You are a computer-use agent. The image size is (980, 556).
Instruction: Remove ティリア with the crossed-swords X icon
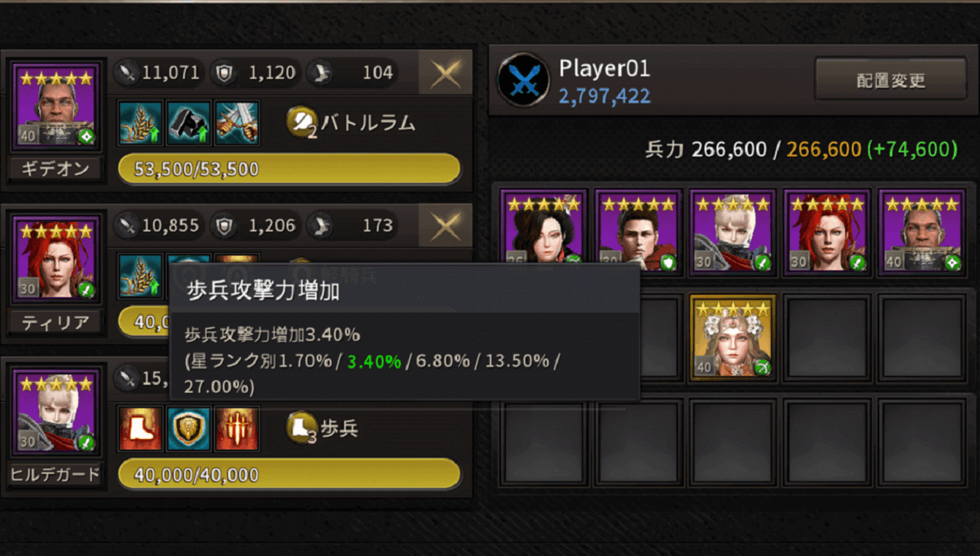445,225
